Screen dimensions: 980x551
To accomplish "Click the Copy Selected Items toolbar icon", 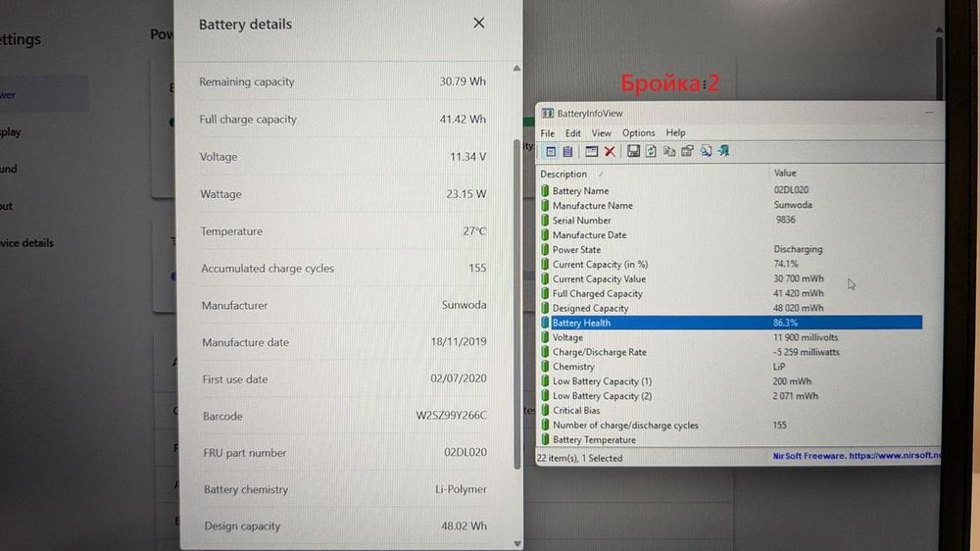I will tap(668, 151).
